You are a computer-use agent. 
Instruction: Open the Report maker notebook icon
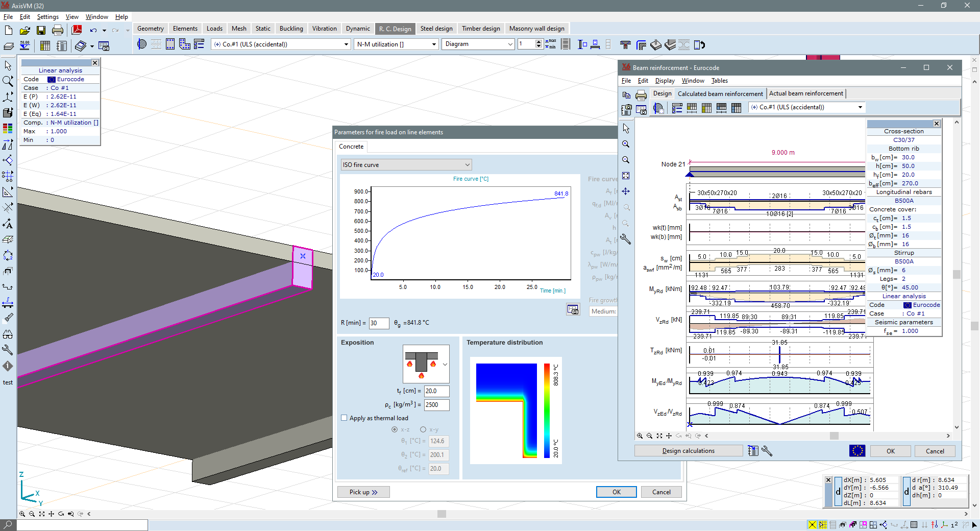coord(61,46)
